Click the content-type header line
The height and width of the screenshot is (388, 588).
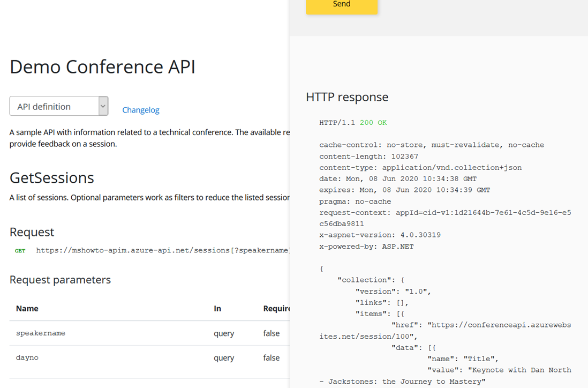(x=420, y=168)
